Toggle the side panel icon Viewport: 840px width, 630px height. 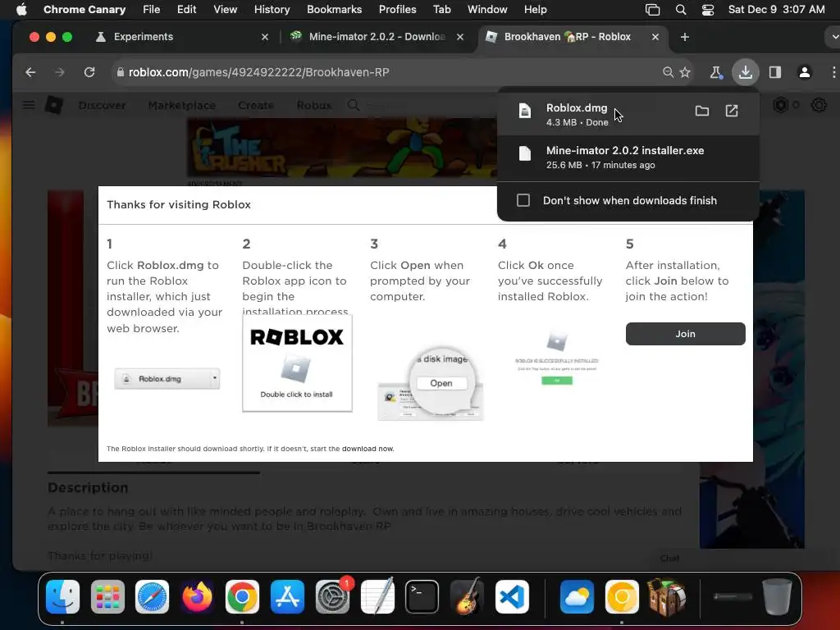[x=774, y=72]
